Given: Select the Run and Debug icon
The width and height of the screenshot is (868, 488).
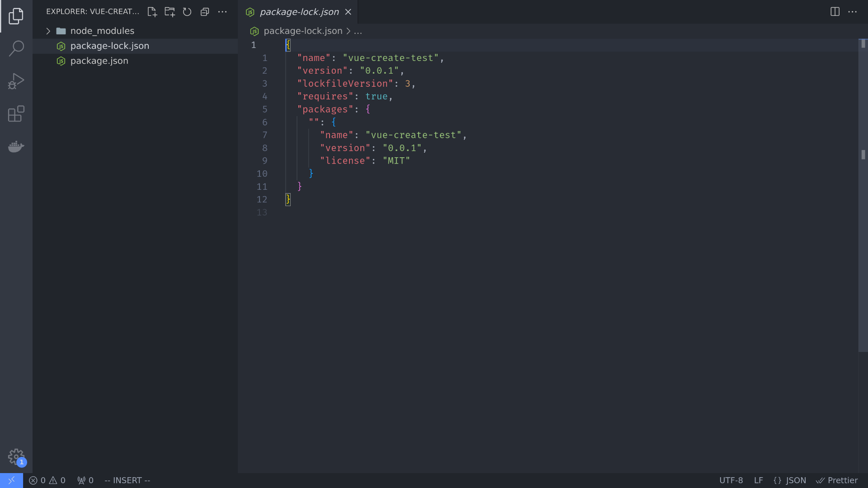Looking at the screenshot, I should click(x=16, y=81).
